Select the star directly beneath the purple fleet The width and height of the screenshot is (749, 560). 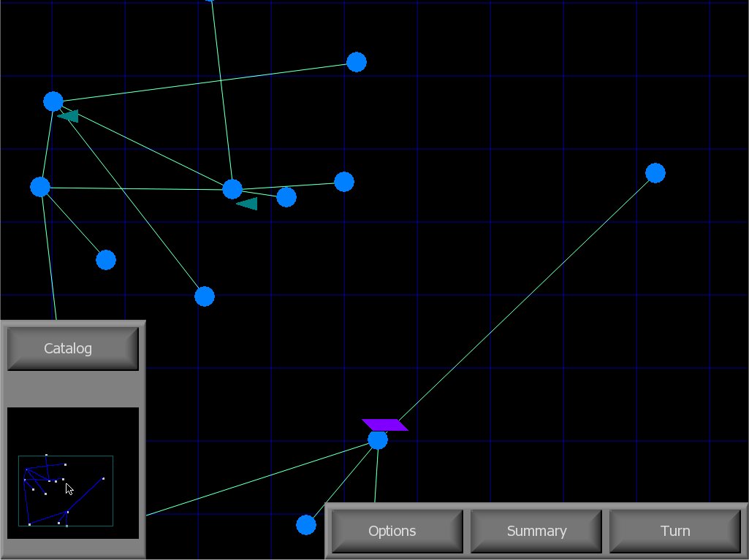[378, 440]
